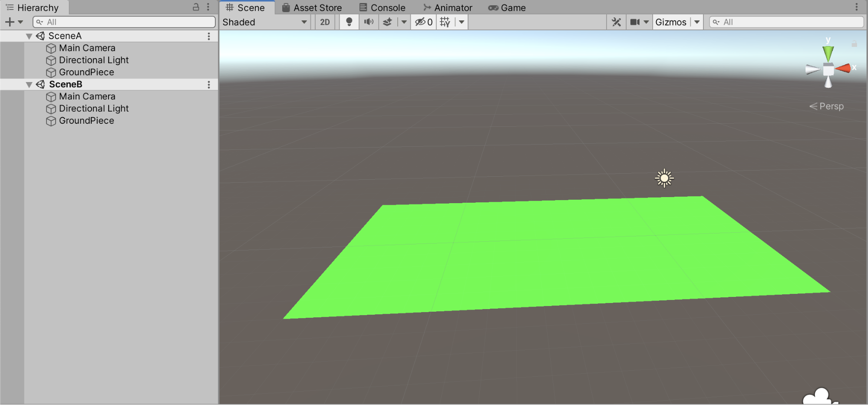The width and height of the screenshot is (868, 405).
Task: Click the green Y axis gizmo cone
Action: point(828,53)
